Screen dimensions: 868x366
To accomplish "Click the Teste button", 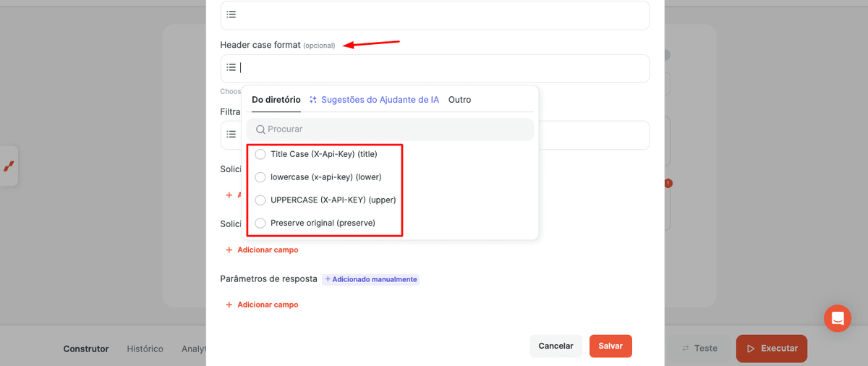I will point(699,348).
